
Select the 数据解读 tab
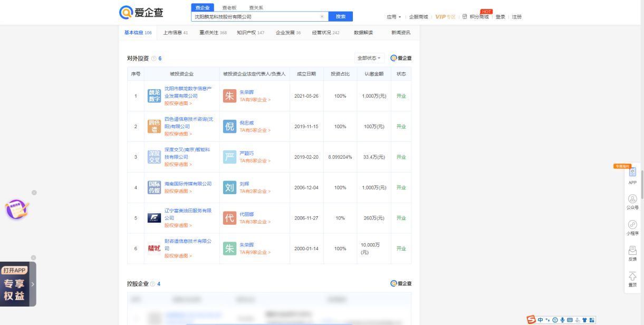coord(363,33)
